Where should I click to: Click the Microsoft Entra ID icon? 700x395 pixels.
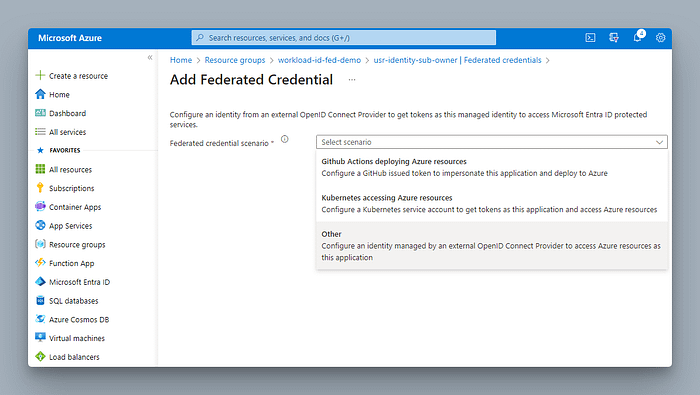coord(40,282)
